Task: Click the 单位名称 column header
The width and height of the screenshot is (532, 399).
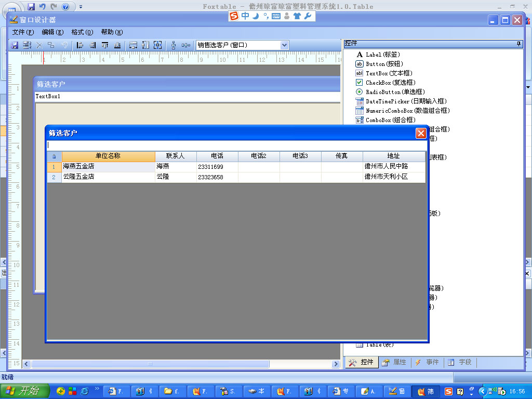Action: point(108,156)
